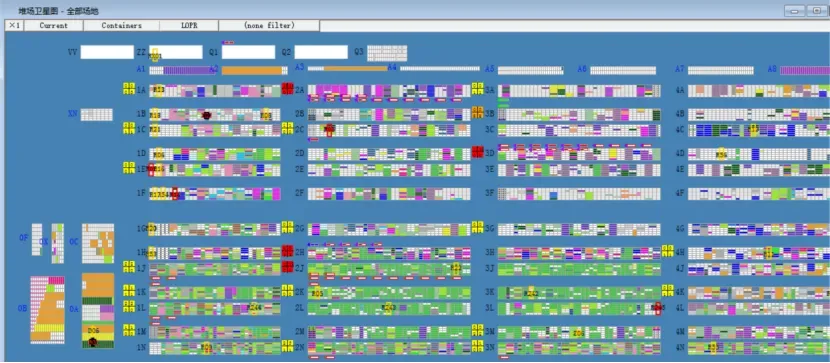The height and width of the screenshot is (363, 830).
Task: Select the purple A1 block strip
Action: 188,70
